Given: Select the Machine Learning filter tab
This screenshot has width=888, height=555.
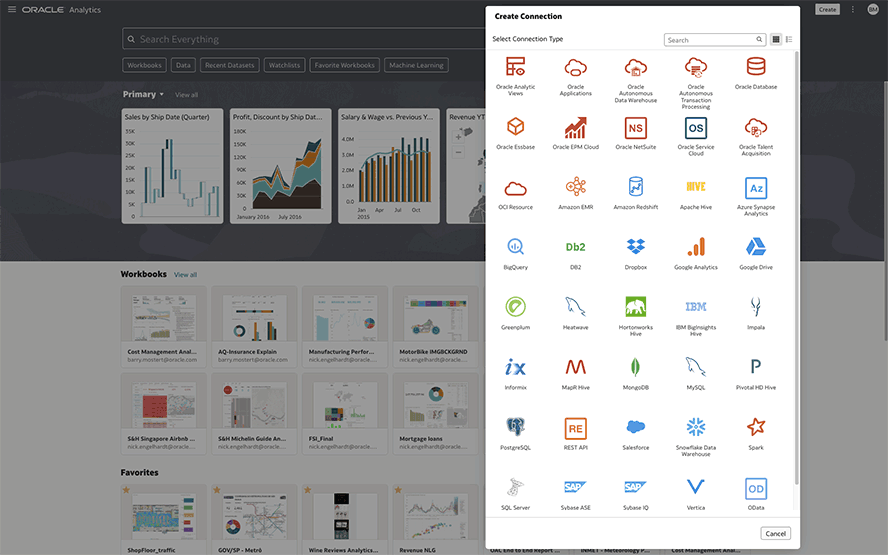Looking at the screenshot, I should [x=417, y=65].
